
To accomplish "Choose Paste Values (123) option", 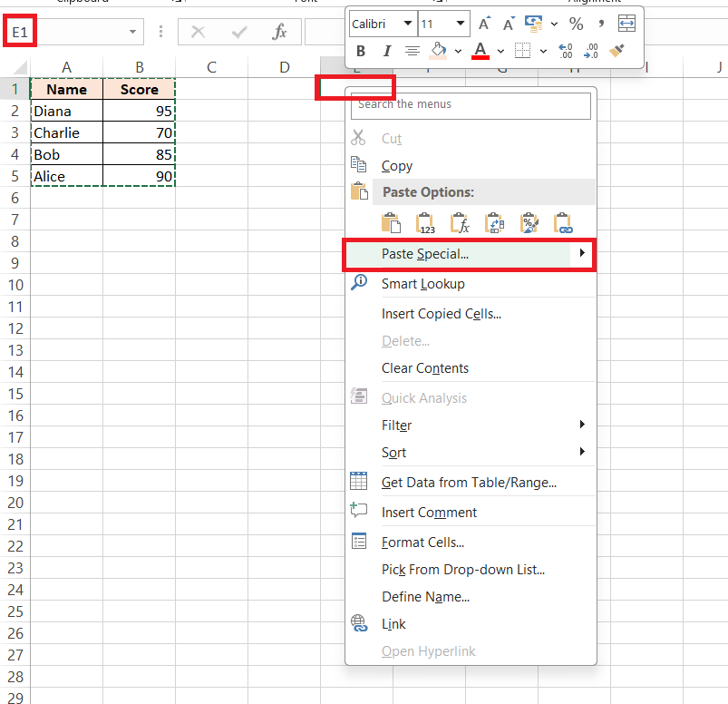I will [x=425, y=223].
